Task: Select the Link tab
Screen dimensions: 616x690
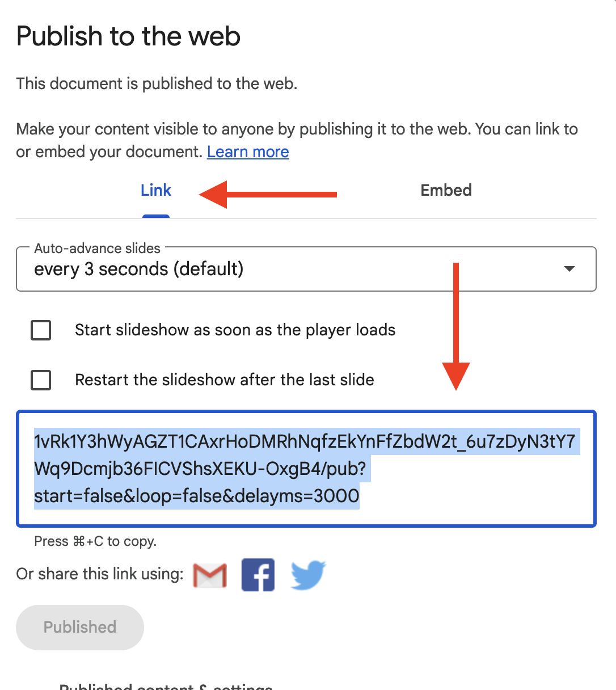Action: coord(155,190)
